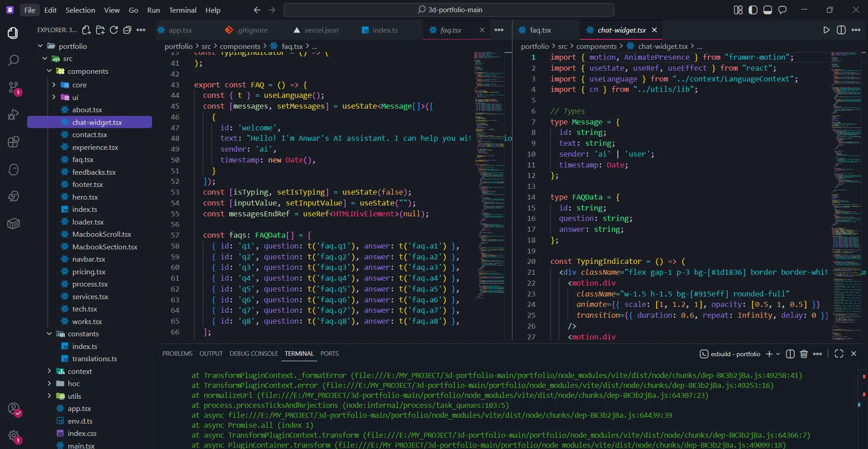
Task: Collapse the portfolio root folder
Action: point(40,46)
